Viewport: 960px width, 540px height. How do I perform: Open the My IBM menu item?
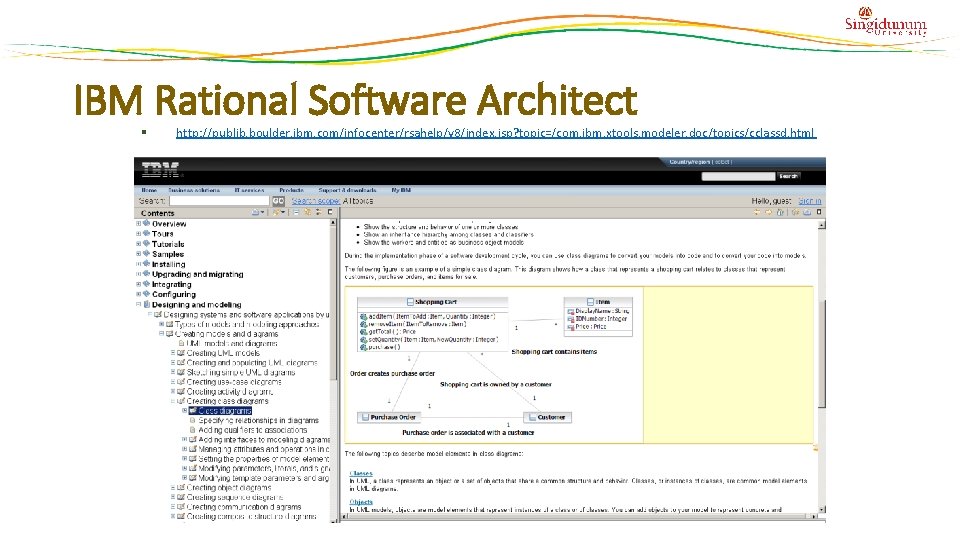point(401,190)
